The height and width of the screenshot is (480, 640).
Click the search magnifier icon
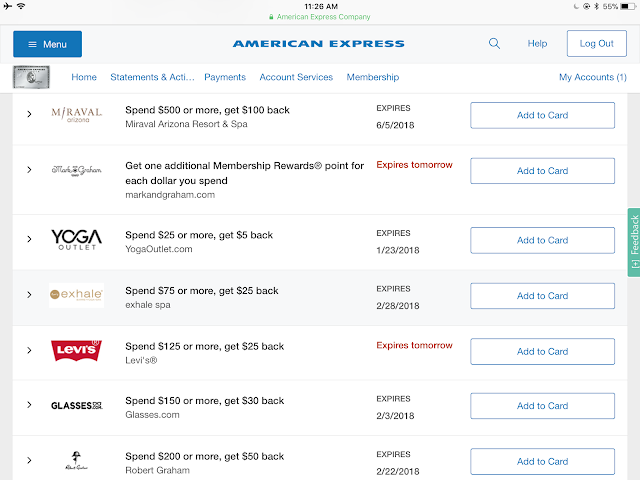494,44
